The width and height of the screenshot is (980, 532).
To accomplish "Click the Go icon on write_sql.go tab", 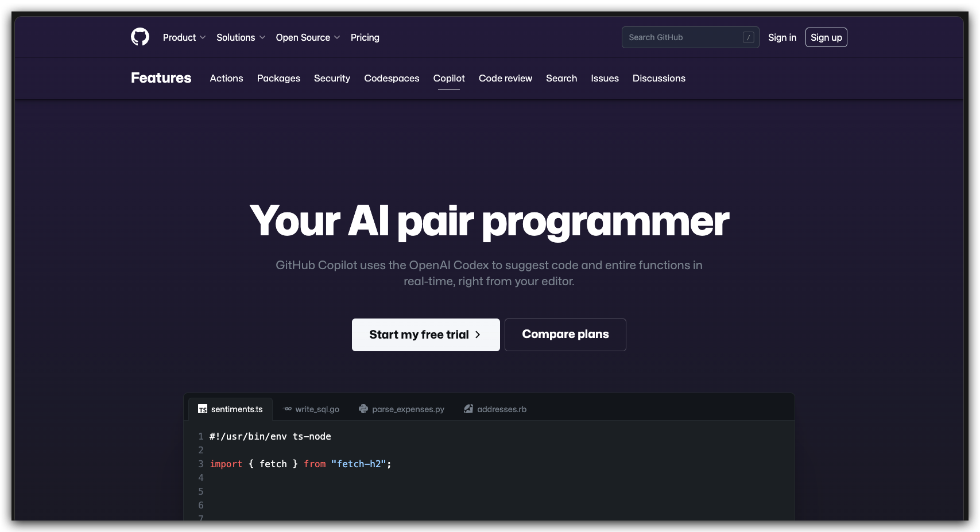I will (x=288, y=409).
